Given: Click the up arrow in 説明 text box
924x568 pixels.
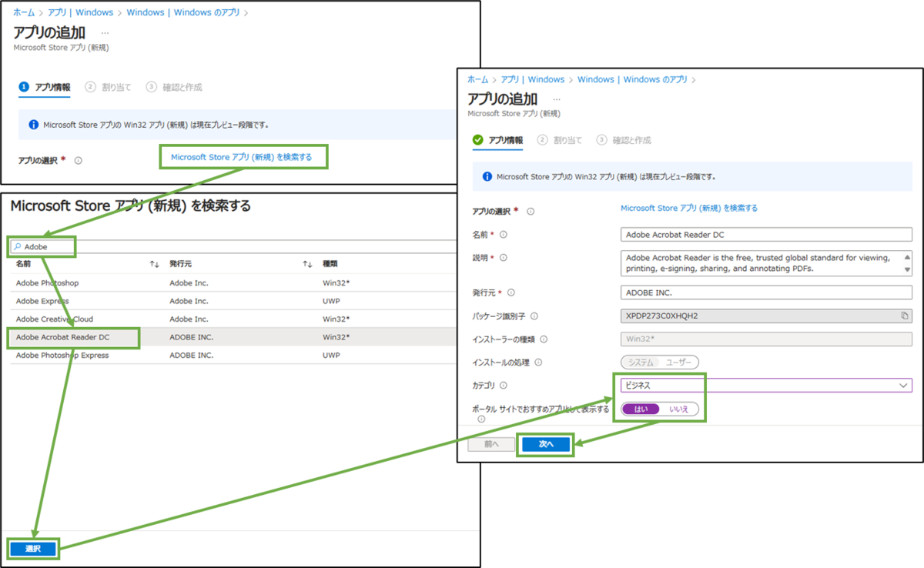Looking at the screenshot, I should (906, 257).
